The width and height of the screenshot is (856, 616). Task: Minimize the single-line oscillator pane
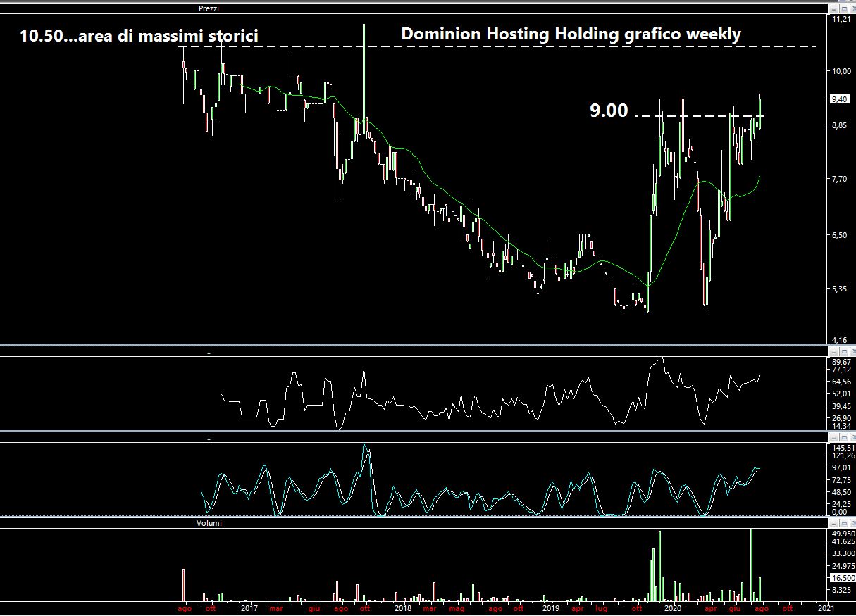pos(833,350)
